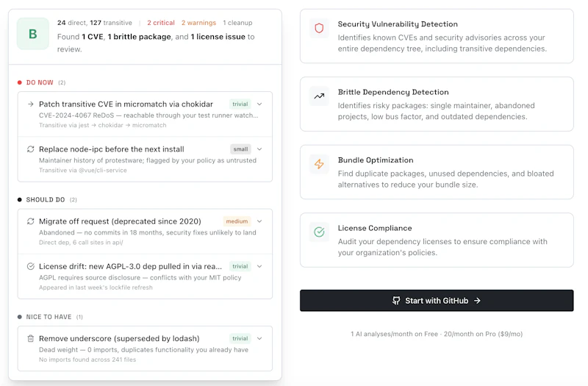Click the Dead weight — 0 imports description
The width and height of the screenshot is (588, 386).
pyautogui.click(x=143, y=350)
